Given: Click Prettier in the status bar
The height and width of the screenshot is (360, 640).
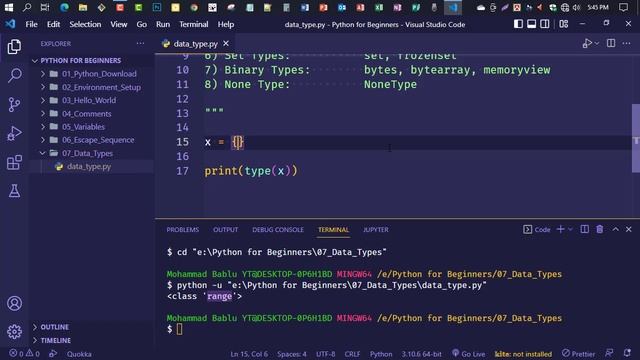Looking at the screenshot, I should pyautogui.click(x=578, y=353).
